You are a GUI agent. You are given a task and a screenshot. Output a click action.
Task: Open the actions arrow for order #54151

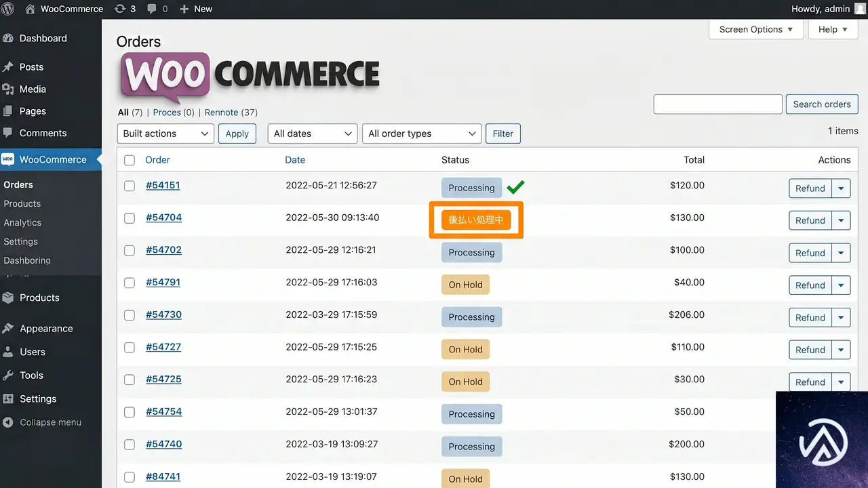841,188
